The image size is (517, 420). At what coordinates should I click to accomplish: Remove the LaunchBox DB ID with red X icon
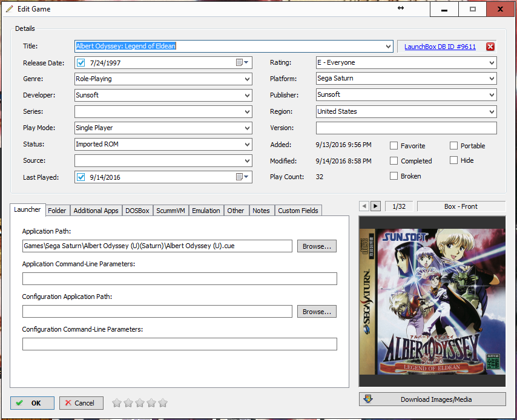pyautogui.click(x=490, y=47)
